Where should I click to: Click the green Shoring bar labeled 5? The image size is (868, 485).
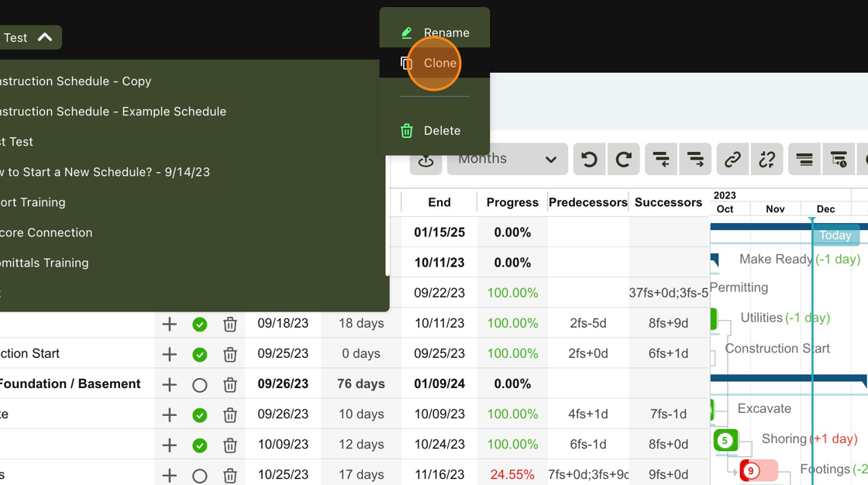point(725,441)
